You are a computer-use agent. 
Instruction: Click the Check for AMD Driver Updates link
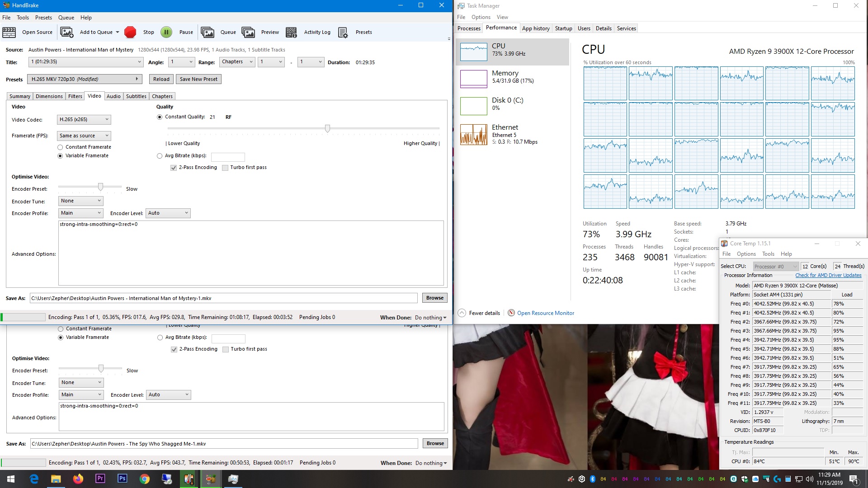pos(828,276)
